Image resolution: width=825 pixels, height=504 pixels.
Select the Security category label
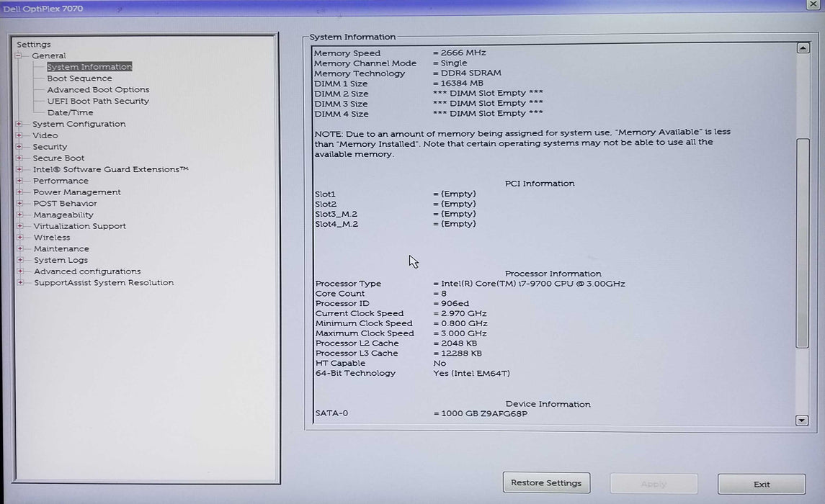coord(50,147)
